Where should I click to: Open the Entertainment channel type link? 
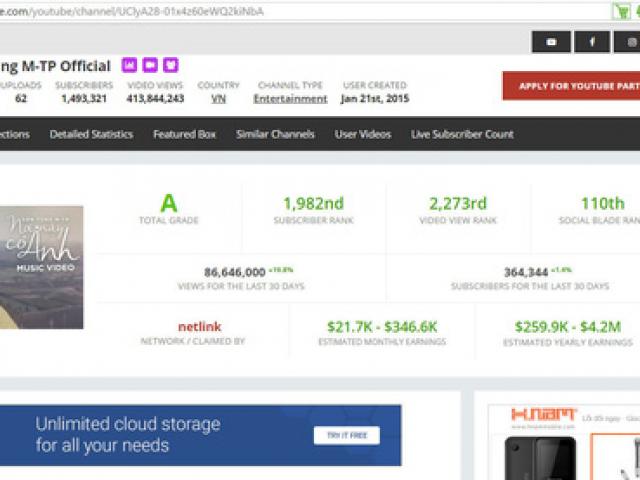click(x=290, y=99)
